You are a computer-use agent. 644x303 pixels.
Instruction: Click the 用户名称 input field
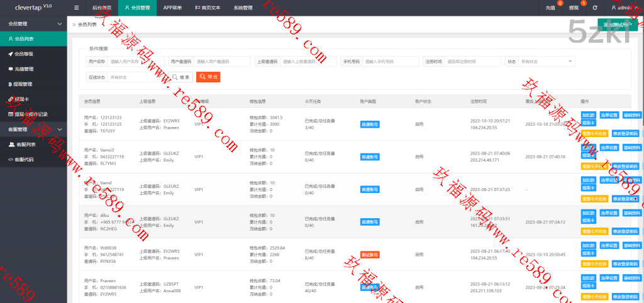(x=136, y=62)
